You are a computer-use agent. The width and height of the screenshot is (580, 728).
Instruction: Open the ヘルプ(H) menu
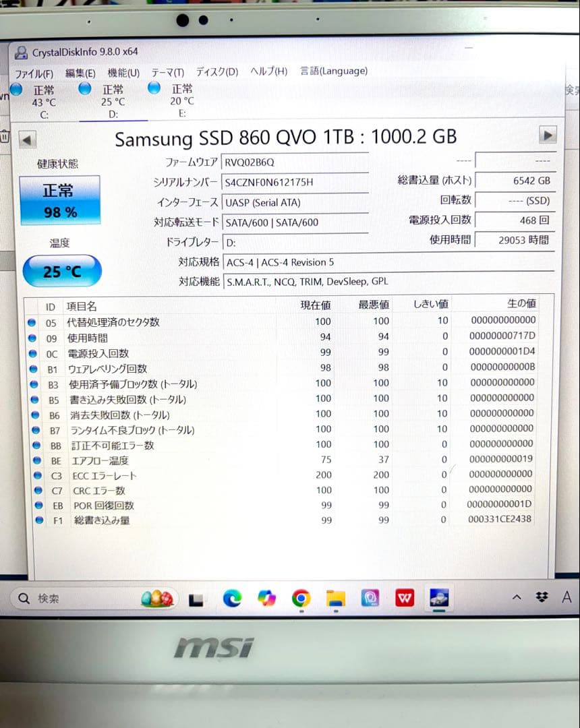269,71
